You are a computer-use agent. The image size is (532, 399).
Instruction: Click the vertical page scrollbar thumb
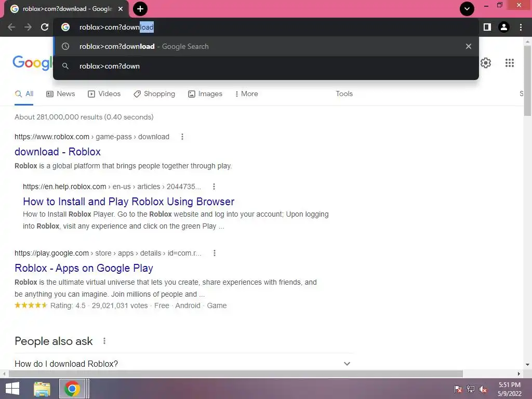point(527,81)
